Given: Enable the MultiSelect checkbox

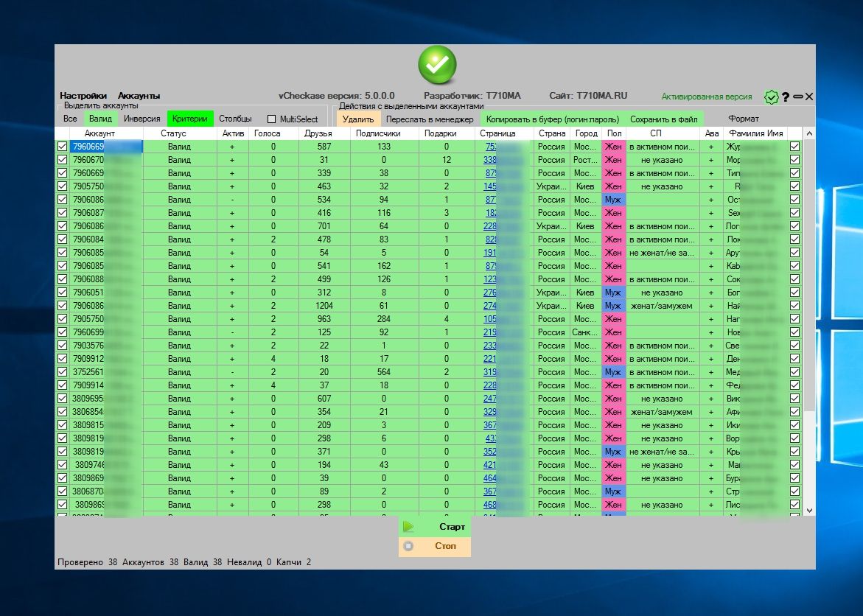Looking at the screenshot, I should coord(272,119).
